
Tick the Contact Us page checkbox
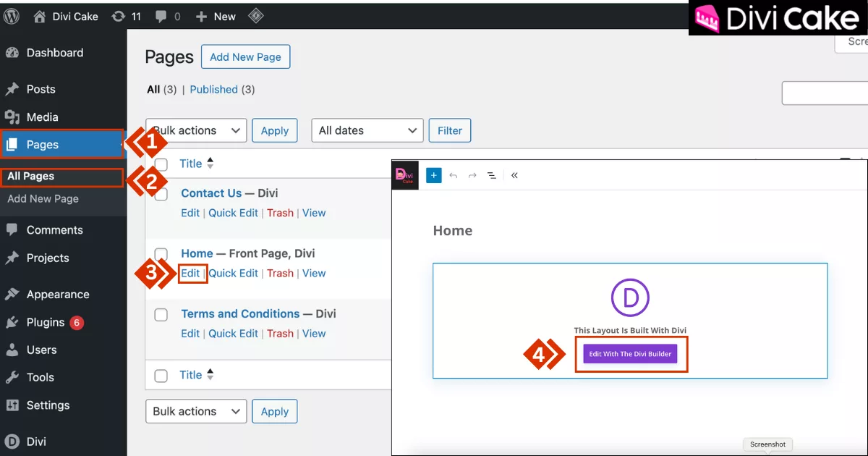(161, 194)
